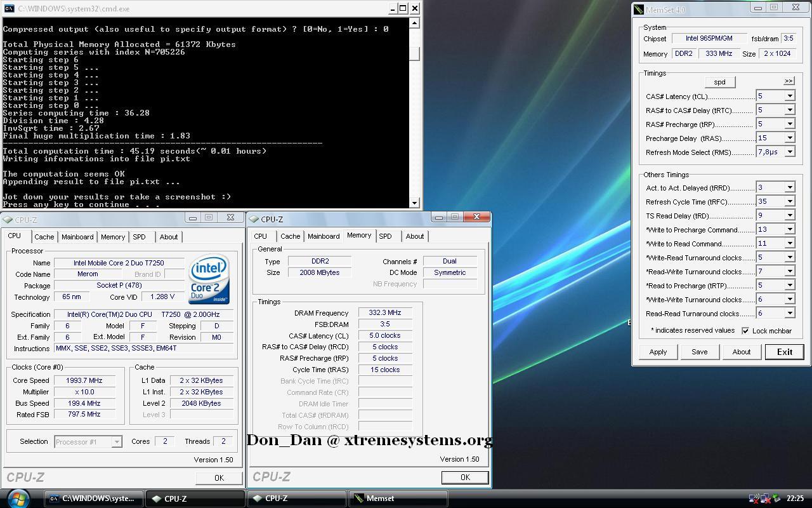Click the >> expand button in MemSet
Image resolution: width=812 pixels, height=508 pixels.
[x=789, y=81]
